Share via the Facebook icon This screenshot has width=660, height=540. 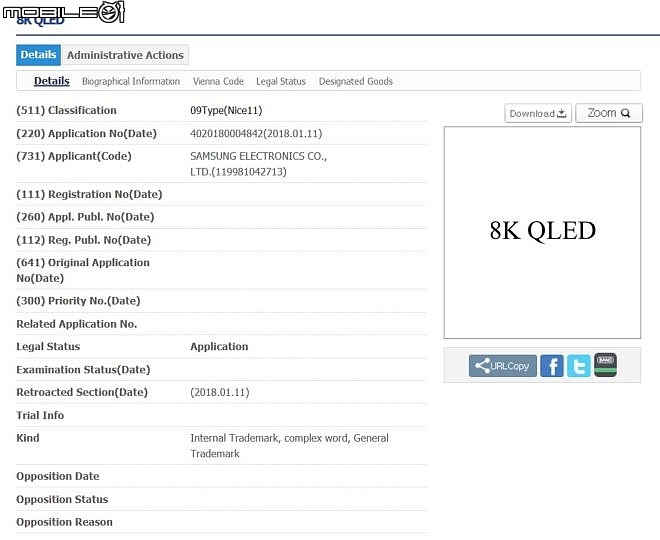(551, 365)
